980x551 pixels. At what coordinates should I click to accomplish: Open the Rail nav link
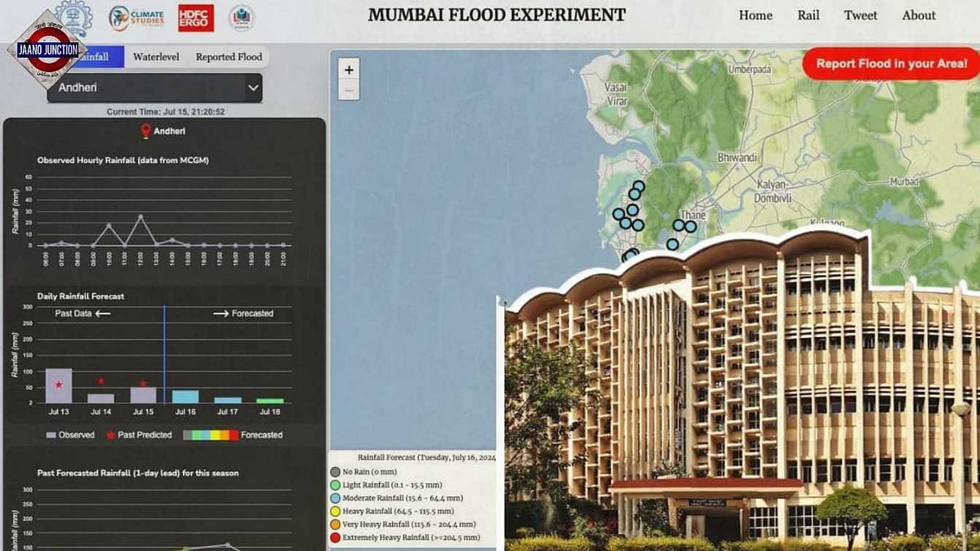(808, 16)
